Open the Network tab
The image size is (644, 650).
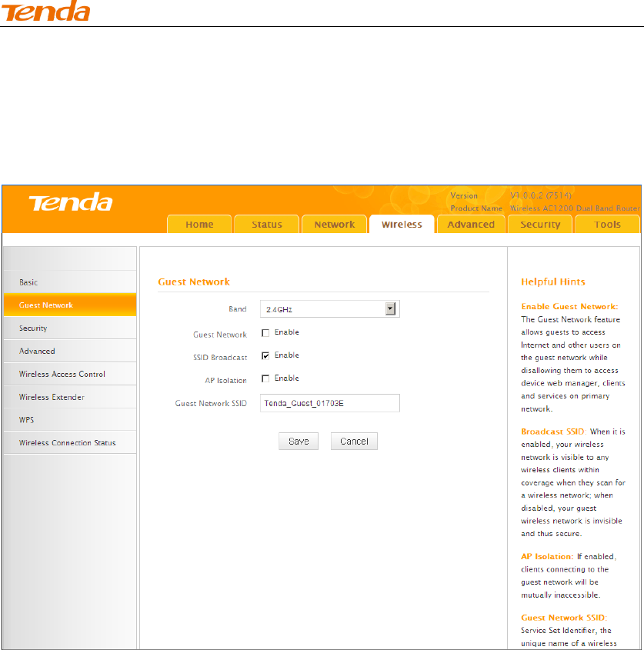click(334, 225)
